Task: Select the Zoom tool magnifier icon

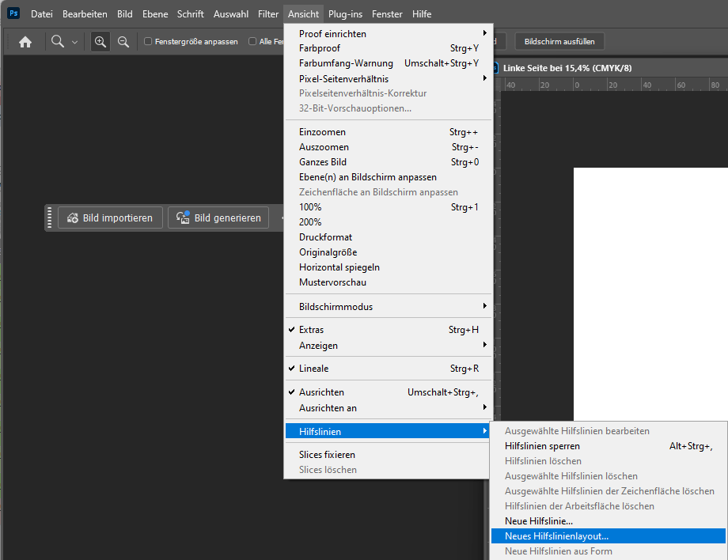Action: (58, 42)
